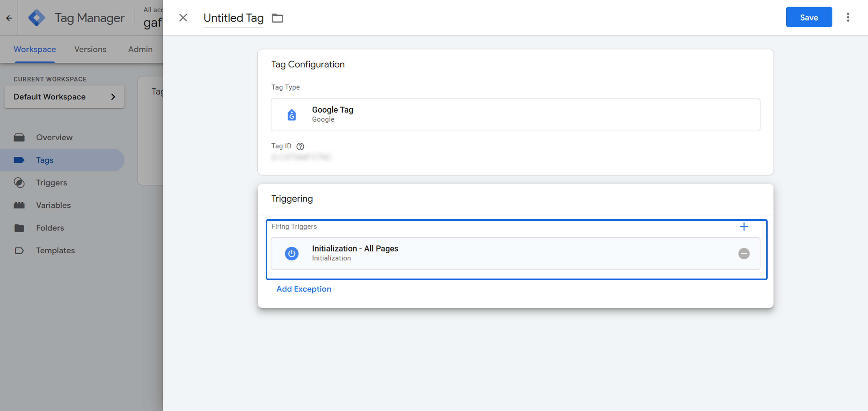
Task: Click the Tag ID help question icon
Action: tap(300, 146)
